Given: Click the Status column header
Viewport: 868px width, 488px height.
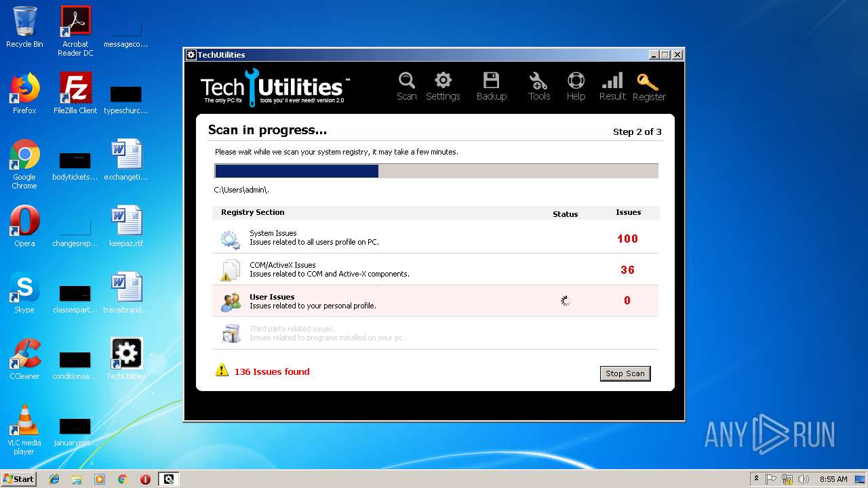Looking at the screenshot, I should tap(566, 214).
